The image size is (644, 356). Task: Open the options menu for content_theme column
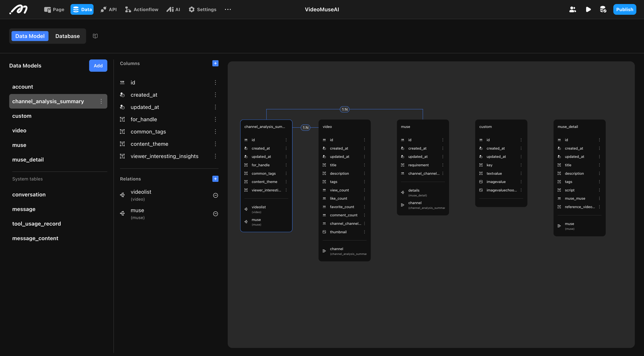(x=215, y=144)
